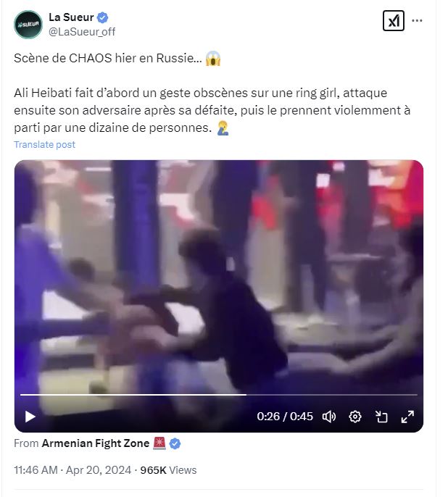Image resolution: width=448 pixels, height=497 pixels.
Task: Open the Grok xAI icon
Action: [393, 21]
